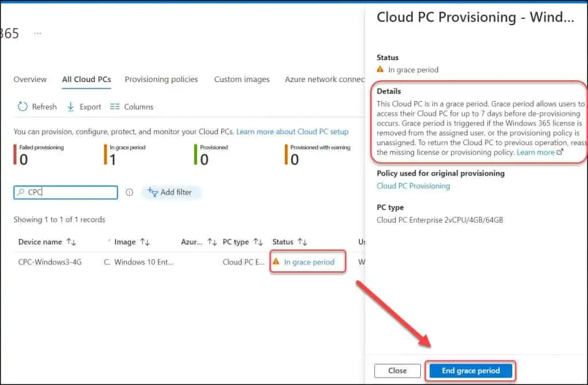Click the magnifier icon in search field
Viewport: 588px width, 385px height.
tap(21, 192)
